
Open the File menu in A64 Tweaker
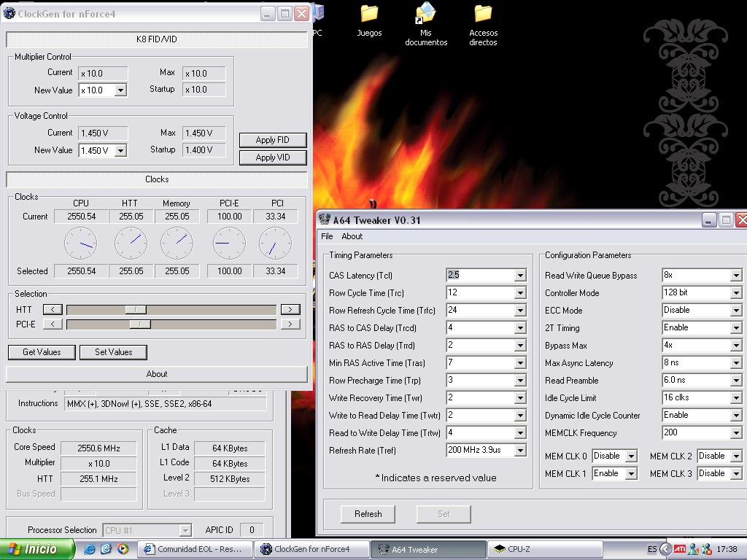tap(327, 236)
